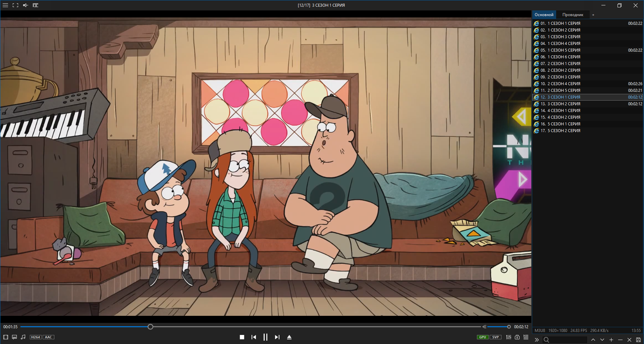Select 04. 1 СЕЗОН 4 СЕРИЯ
Image resolution: width=644 pixels, height=344 pixels.
click(x=588, y=43)
